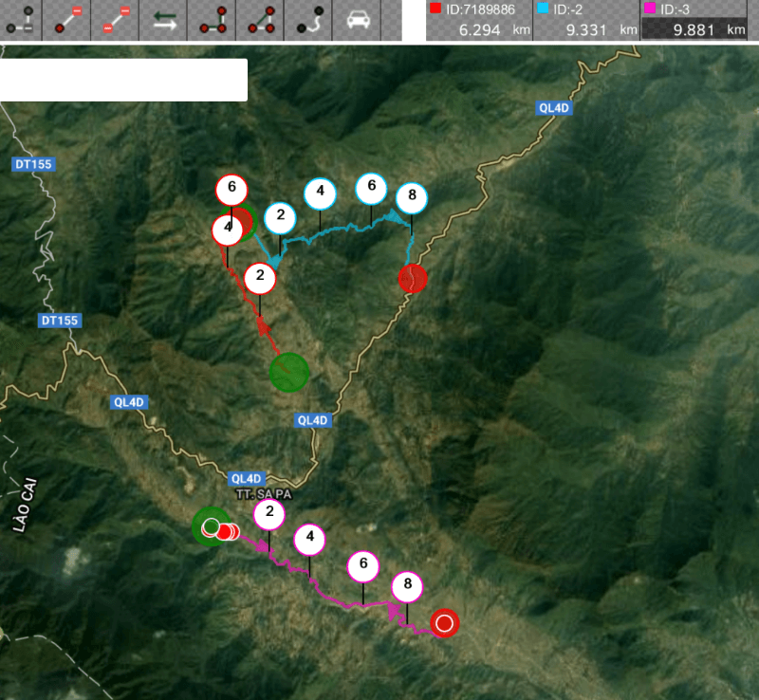Screen dimensions: 759x700
Task: Click the red color swatch for ID:7189886
Action: (435, 9)
